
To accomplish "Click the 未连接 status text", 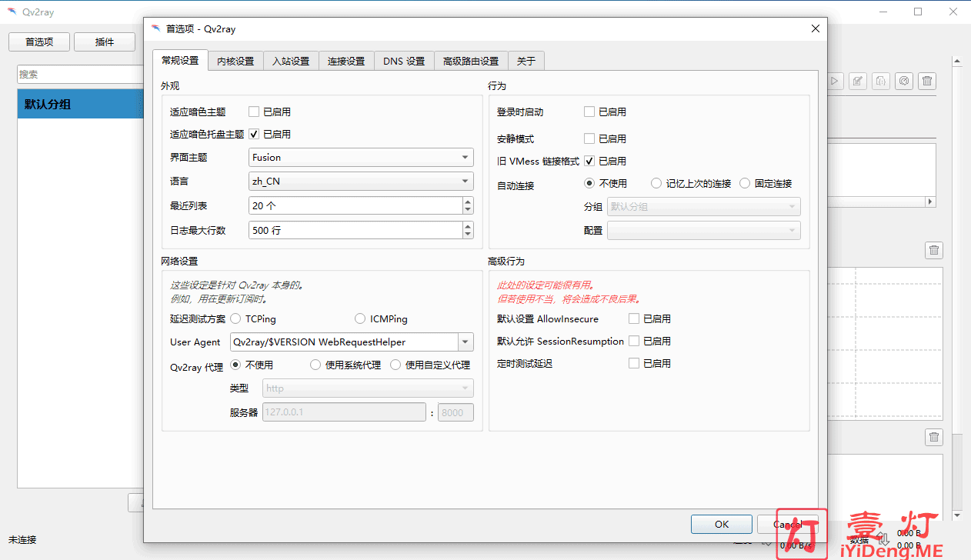I will [22, 539].
